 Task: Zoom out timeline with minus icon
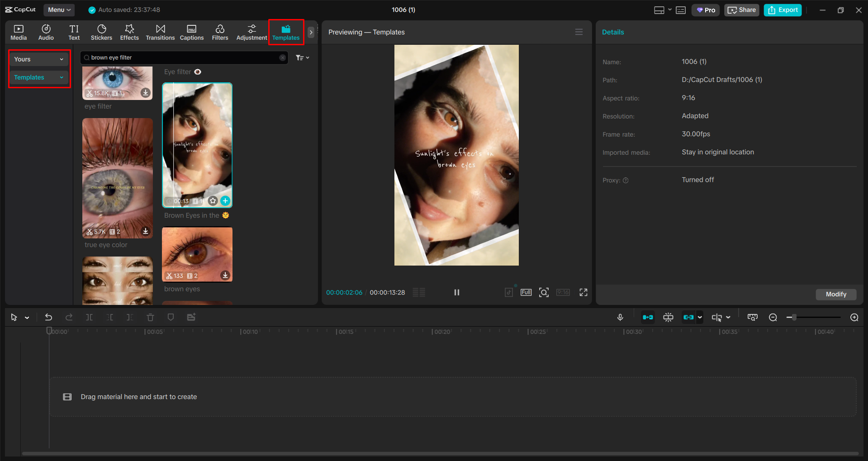[773, 318]
